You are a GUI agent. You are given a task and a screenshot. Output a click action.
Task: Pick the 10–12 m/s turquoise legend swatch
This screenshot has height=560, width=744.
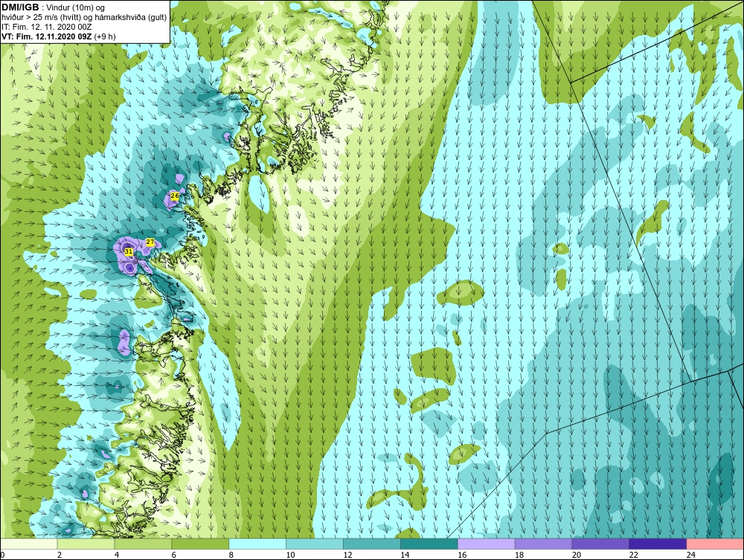click(x=315, y=544)
